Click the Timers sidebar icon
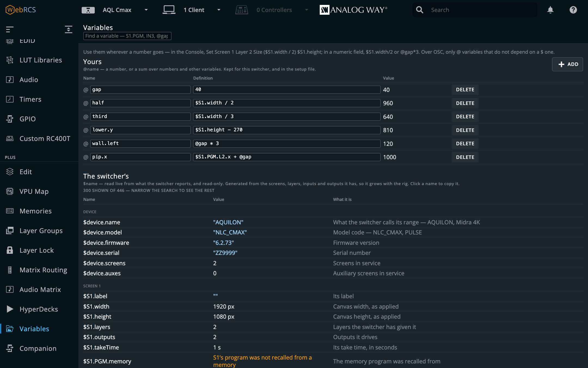588x368 pixels. point(10,99)
